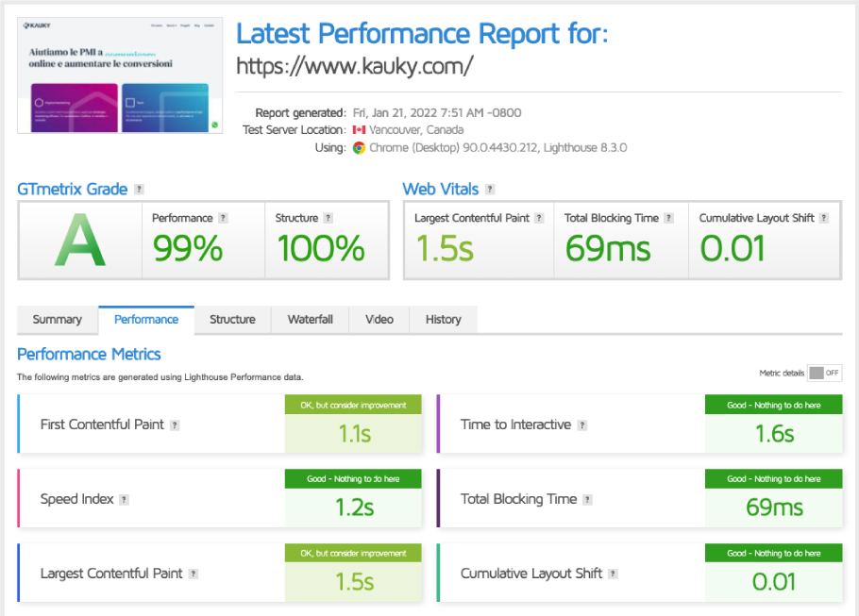Viewport: 859px width, 616px height.
Task: Click the report generated date text
Action: (x=437, y=113)
